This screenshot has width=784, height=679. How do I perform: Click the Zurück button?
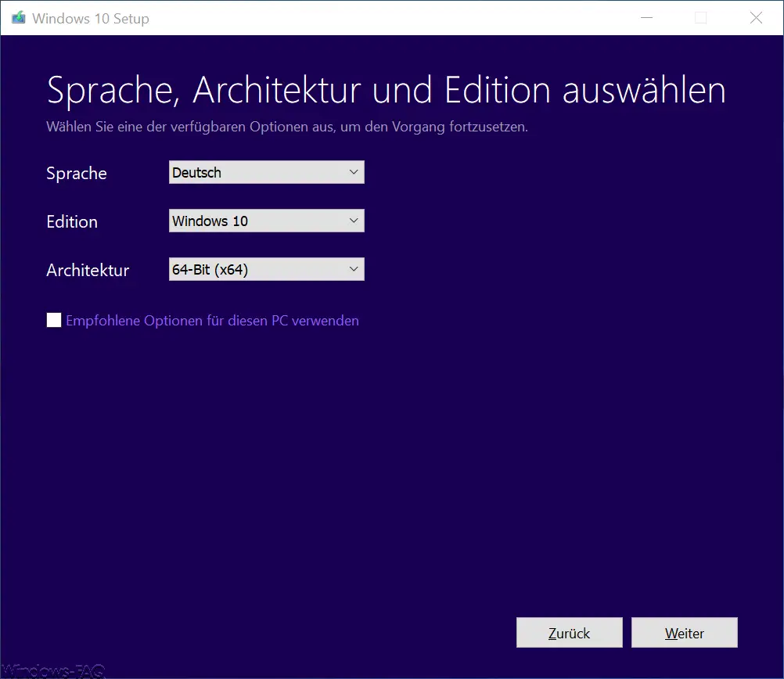(570, 633)
